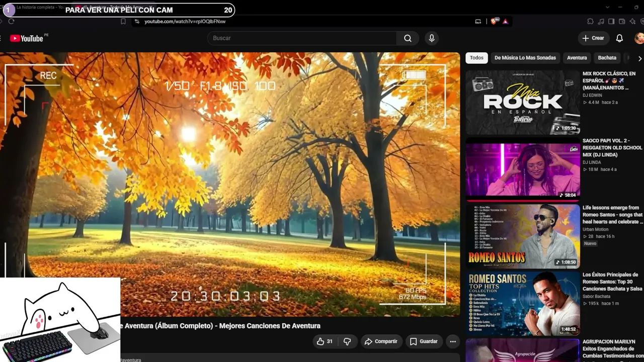Click the Crear button
This screenshot has width=644, height=362.
tap(593, 38)
